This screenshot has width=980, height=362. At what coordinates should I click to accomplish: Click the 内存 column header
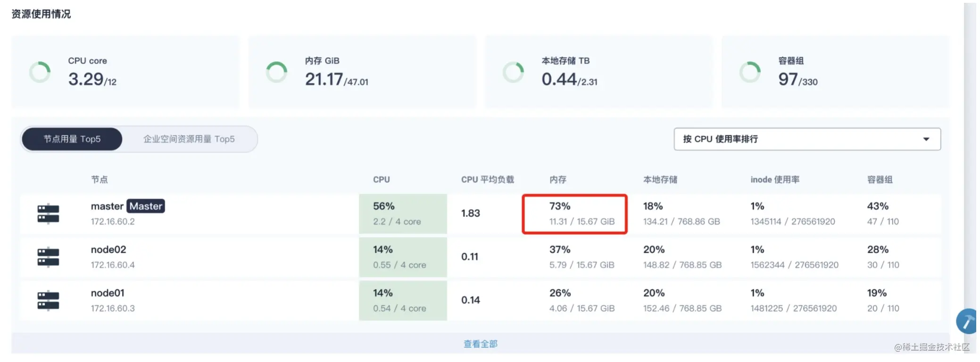coord(558,180)
